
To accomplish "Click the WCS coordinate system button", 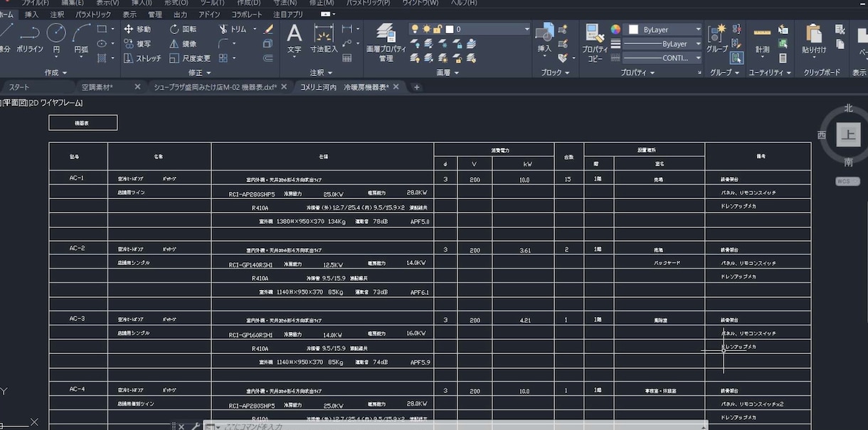I will coord(847,181).
